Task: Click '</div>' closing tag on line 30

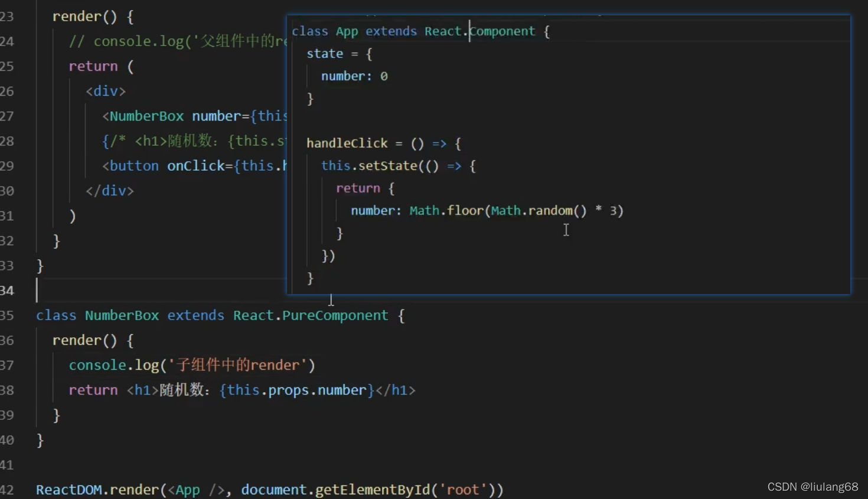Action: (x=110, y=191)
